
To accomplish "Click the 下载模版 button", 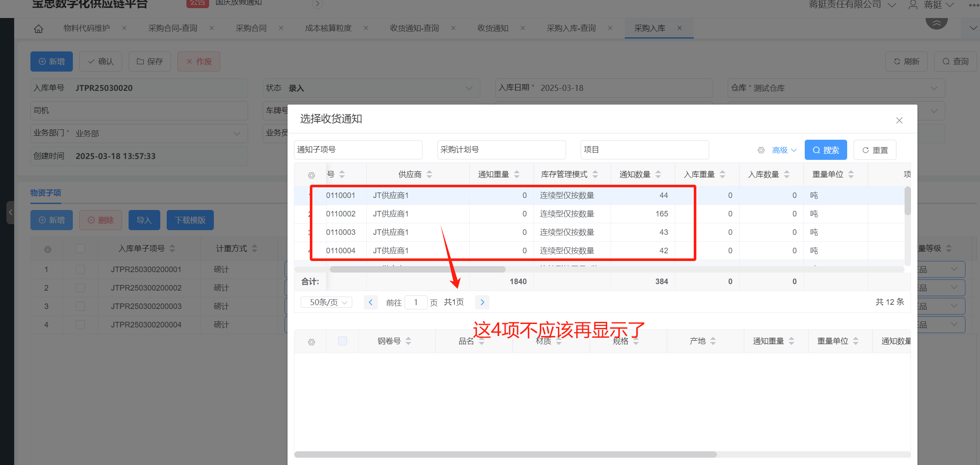I will pos(190,220).
